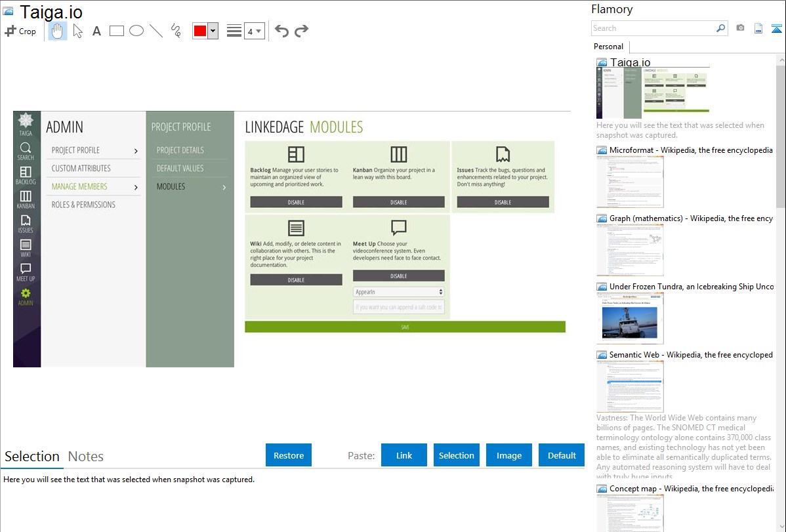Click the Flamory search field
786x532 pixels.
coord(653,28)
